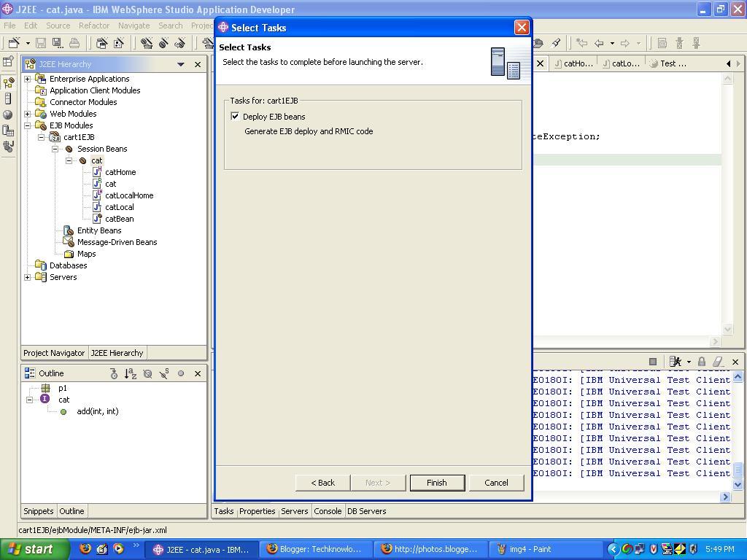Image resolution: width=747 pixels, height=560 pixels.
Task: Select the Web perspective globe icon
Action: point(8,114)
